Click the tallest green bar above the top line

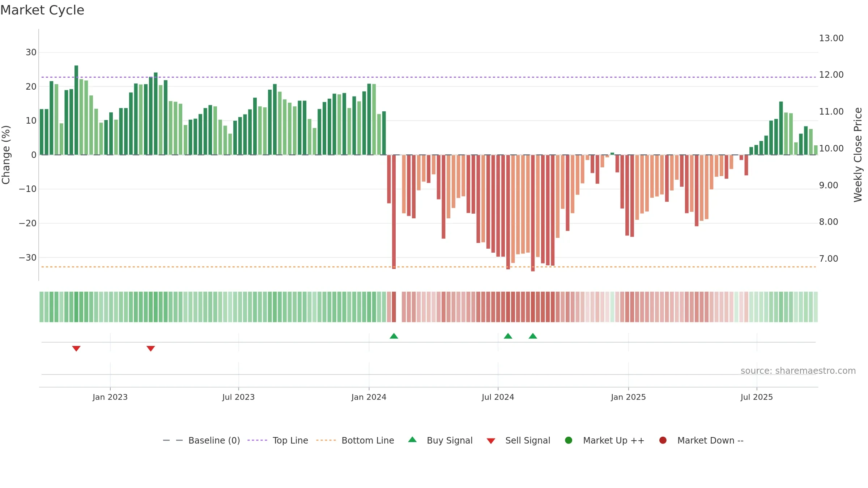pos(76,110)
